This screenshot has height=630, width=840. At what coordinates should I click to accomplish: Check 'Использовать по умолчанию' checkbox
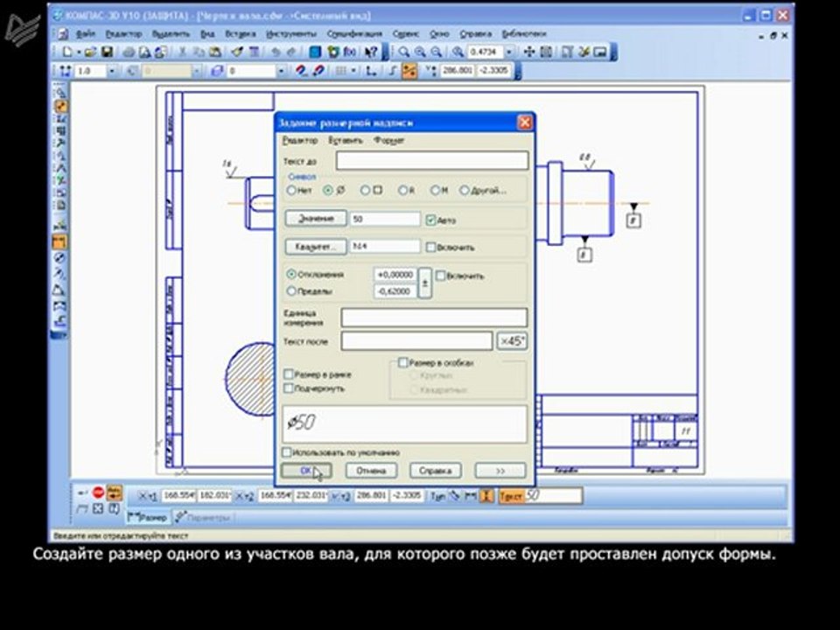[x=287, y=452]
